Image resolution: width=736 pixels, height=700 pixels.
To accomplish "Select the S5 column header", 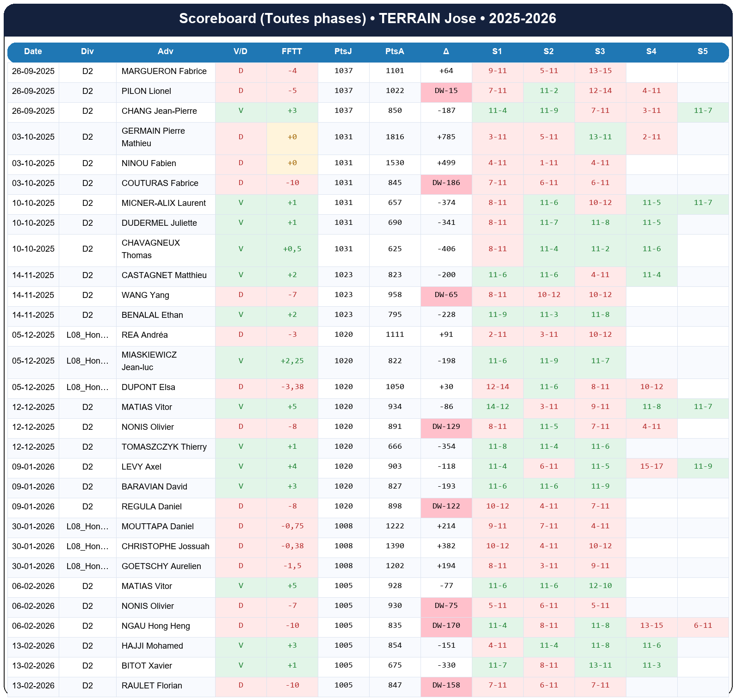I will 702,51.
